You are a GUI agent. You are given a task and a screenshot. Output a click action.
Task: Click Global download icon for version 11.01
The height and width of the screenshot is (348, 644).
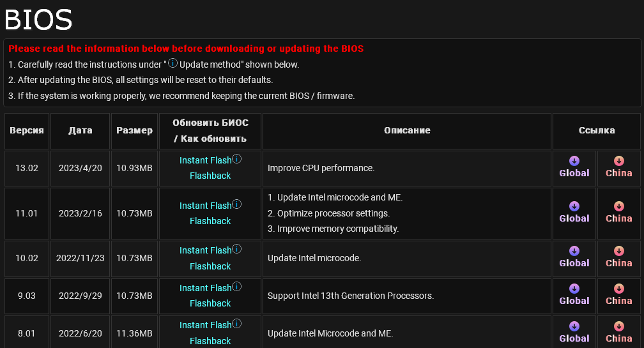[x=574, y=206]
